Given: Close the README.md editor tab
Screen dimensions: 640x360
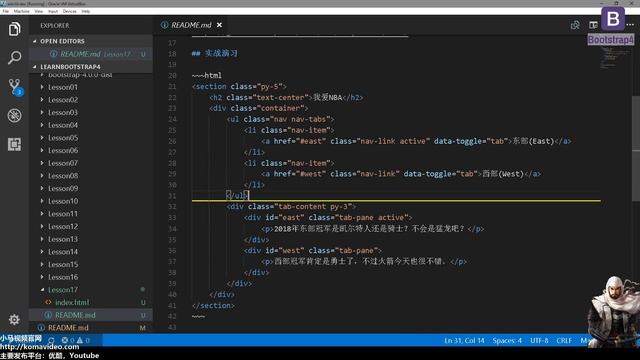Looking at the screenshot, I should click(219, 25).
